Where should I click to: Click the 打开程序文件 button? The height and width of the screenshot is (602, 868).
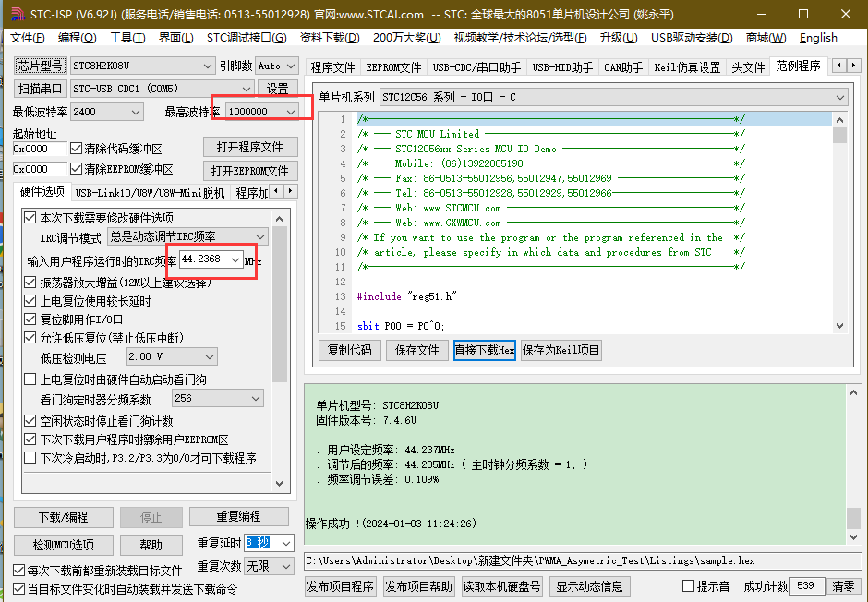pyautogui.click(x=250, y=148)
